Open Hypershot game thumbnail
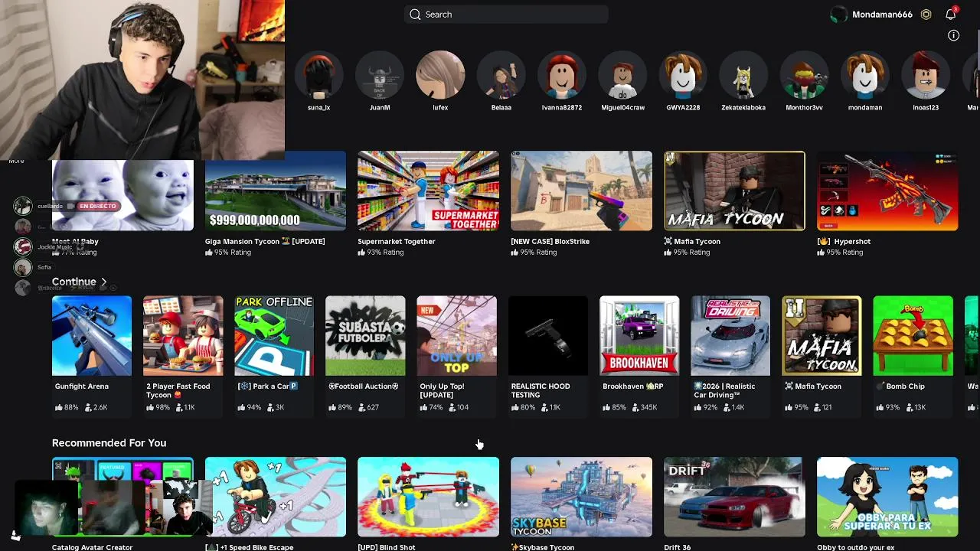 887,191
